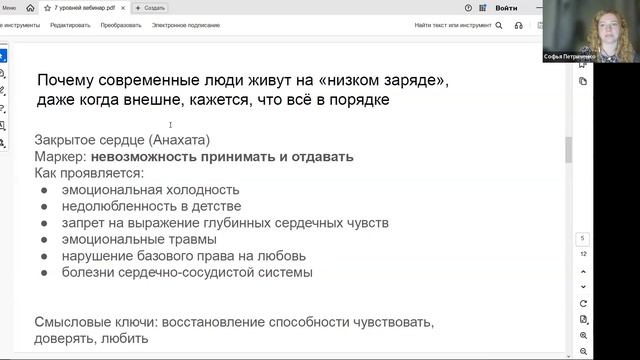Open the 'Электронное подписание' tab
The width and height of the screenshot is (640, 360).
coord(186,25)
